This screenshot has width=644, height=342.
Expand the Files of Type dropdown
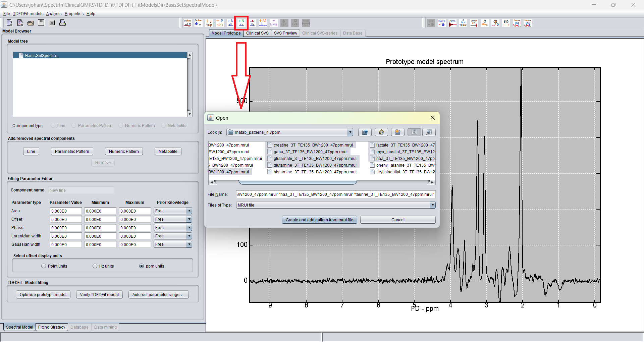[x=433, y=205]
